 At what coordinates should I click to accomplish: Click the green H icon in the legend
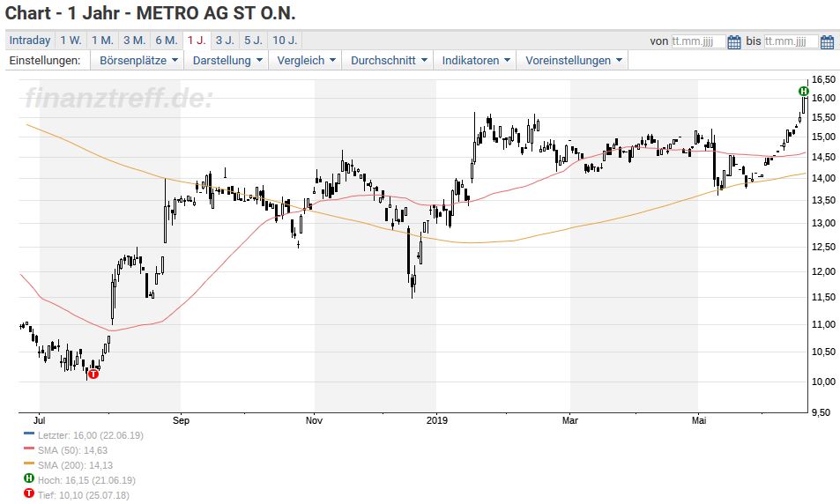click(x=29, y=478)
